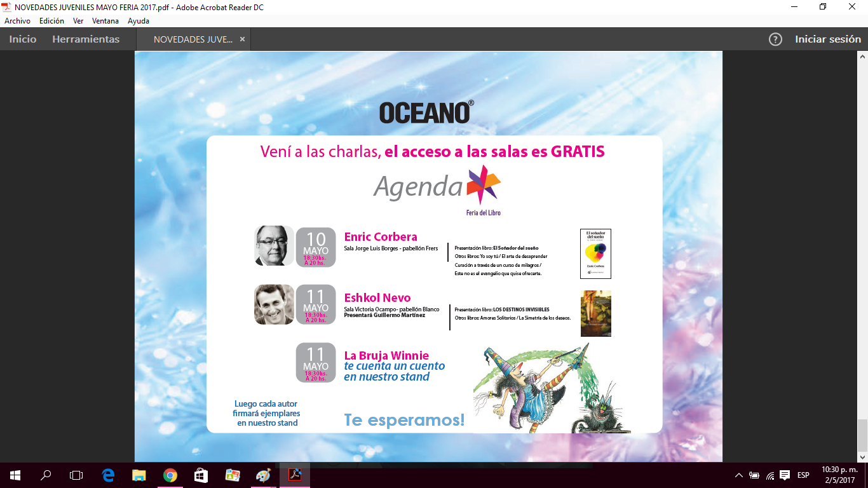Restore down the Acrobat Reader window
Viewport: 868px width, 488px height.
click(x=823, y=7)
